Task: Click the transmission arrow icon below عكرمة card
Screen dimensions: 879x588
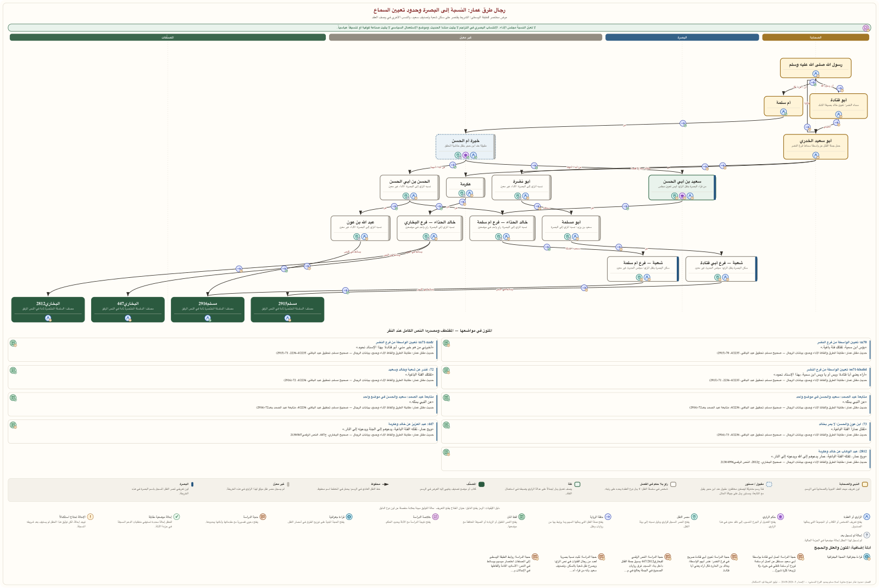Action: [463, 202]
